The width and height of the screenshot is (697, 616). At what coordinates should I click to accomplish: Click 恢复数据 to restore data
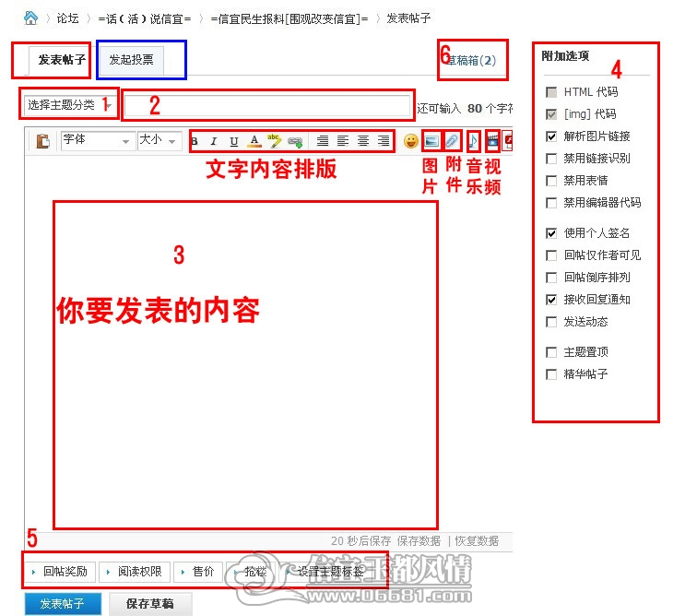tap(477, 540)
